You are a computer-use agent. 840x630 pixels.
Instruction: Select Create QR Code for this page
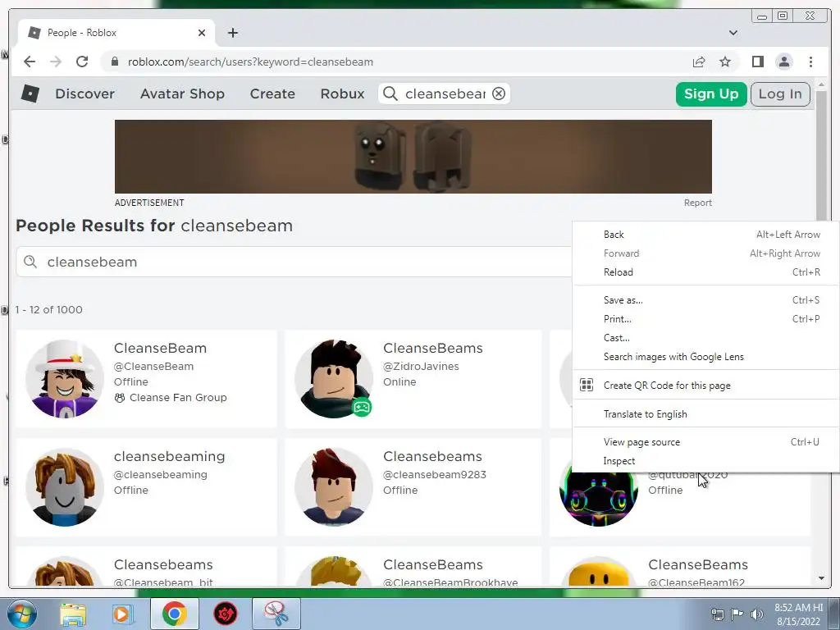[x=706, y=386]
